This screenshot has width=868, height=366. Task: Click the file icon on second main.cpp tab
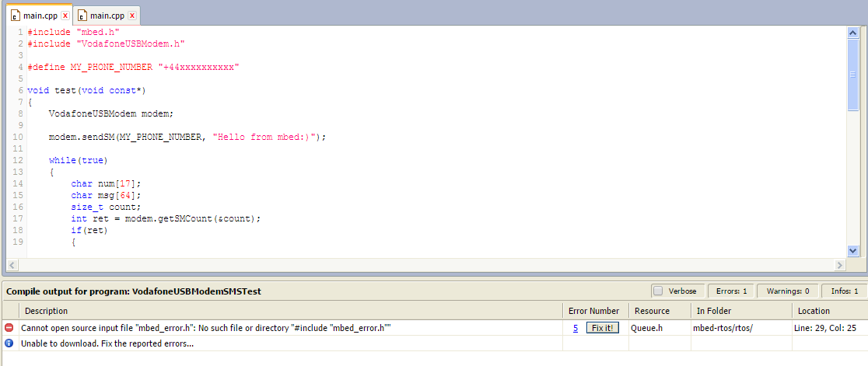click(x=82, y=16)
